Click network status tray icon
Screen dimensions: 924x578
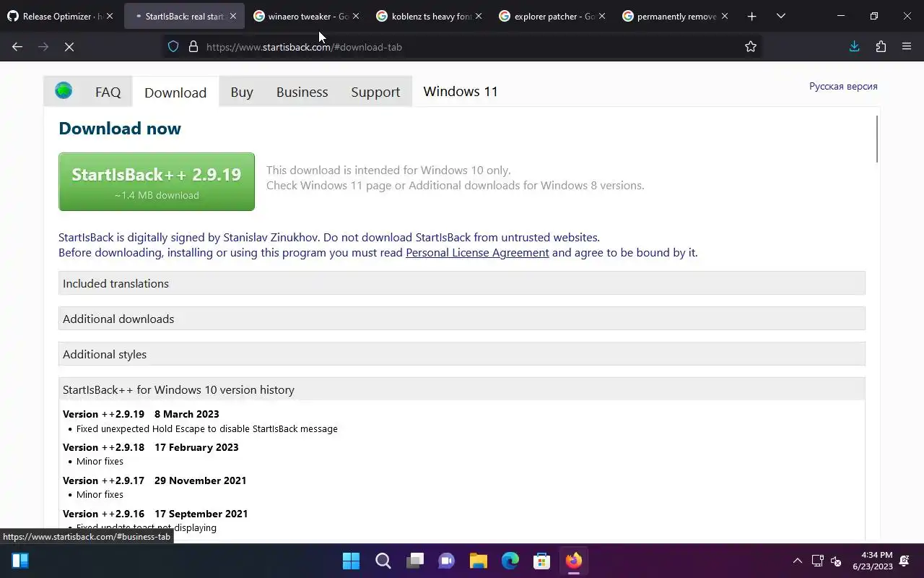pyautogui.click(x=818, y=561)
